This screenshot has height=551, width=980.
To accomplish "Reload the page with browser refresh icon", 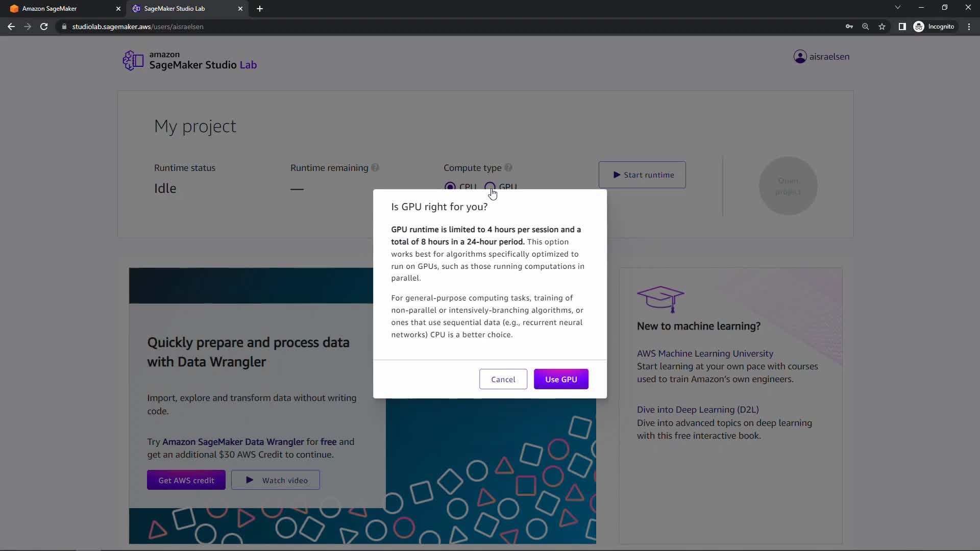I will (x=44, y=27).
